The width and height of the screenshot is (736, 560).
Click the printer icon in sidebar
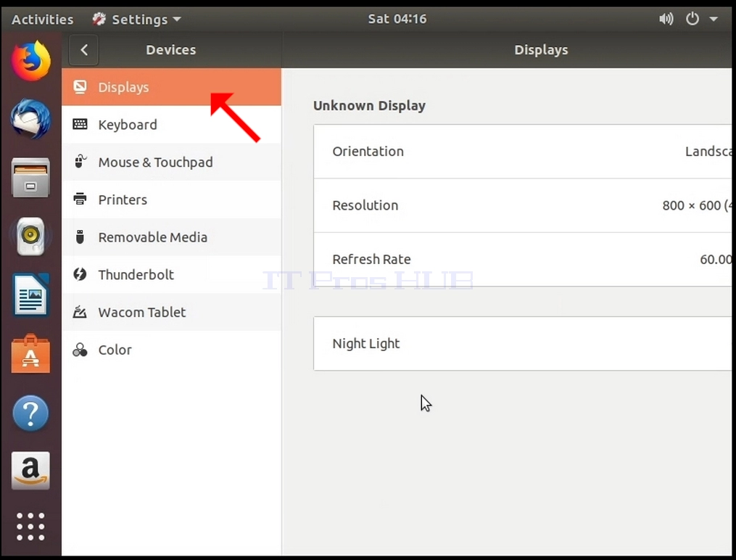(80, 199)
